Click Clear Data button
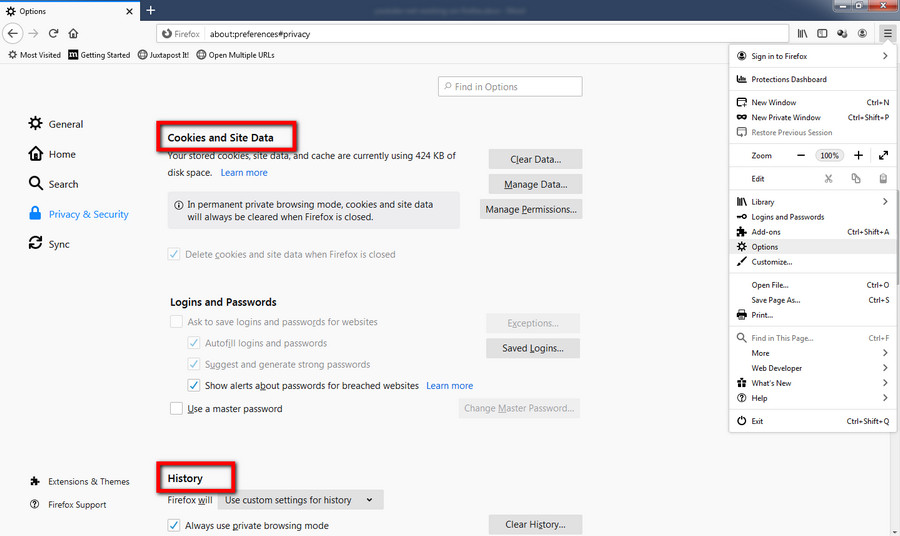900x536 pixels. (536, 160)
